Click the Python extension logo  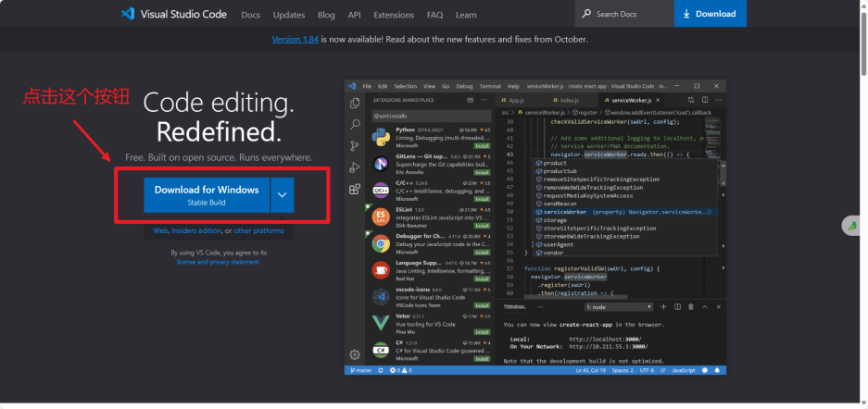[381, 138]
